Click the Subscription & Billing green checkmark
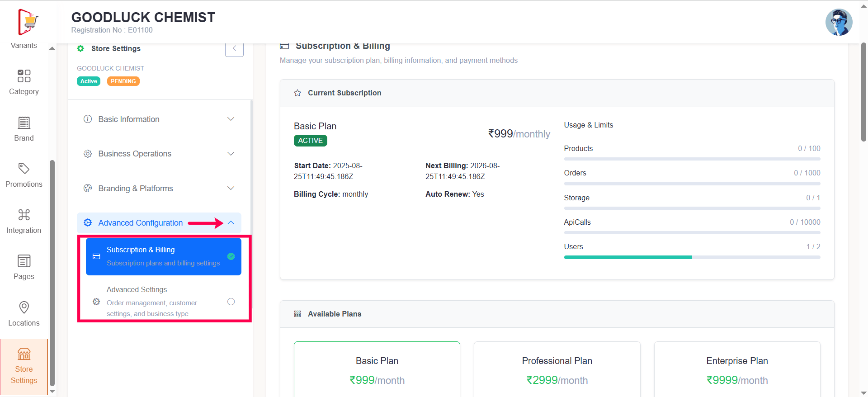Screen dimensions: 868x397 tap(231, 256)
